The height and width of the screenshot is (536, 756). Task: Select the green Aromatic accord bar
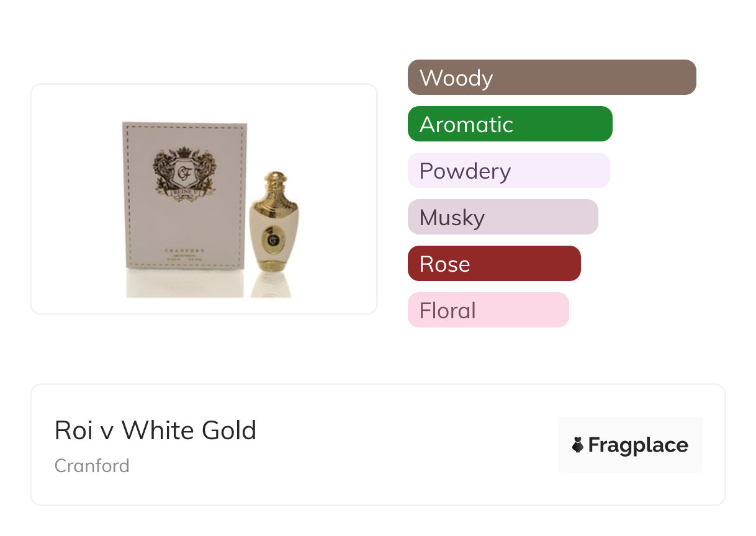[x=510, y=124]
